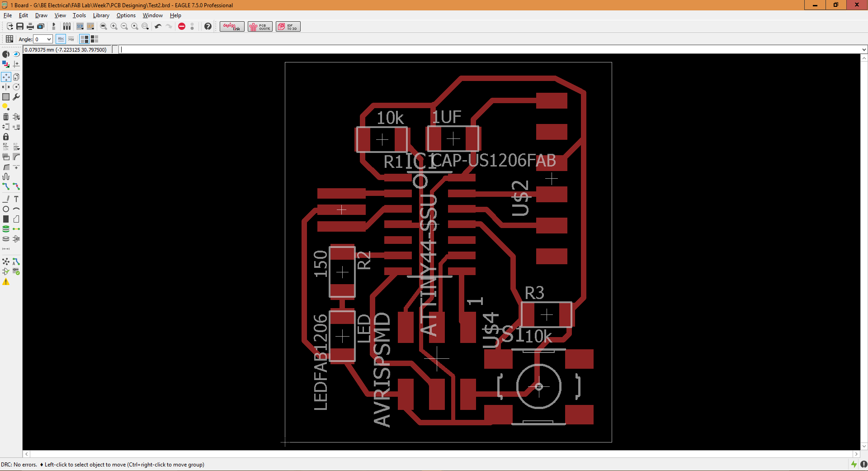Screen dimensions: 868x471
Task: Select the Miter tool
Action: point(16,157)
